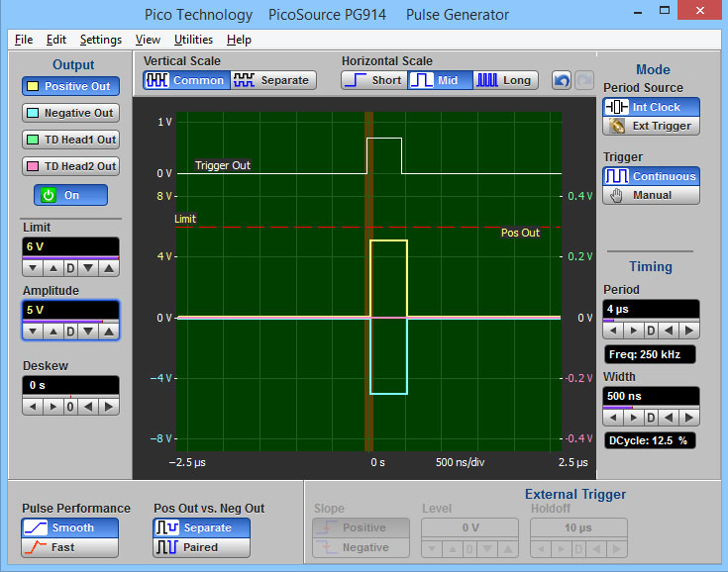This screenshot has width=728, height=572.
Task: Select Short horizontal scale
Action: click(372, 80)
